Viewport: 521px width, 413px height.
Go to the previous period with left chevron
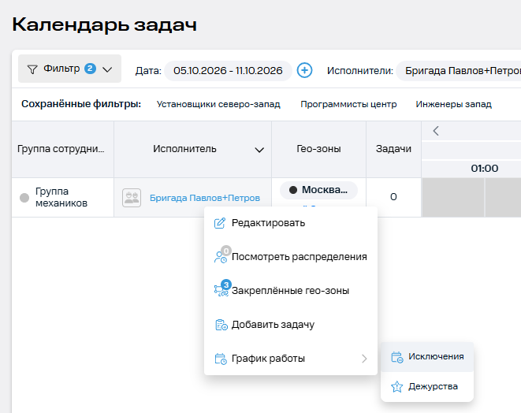click(436, 131)
